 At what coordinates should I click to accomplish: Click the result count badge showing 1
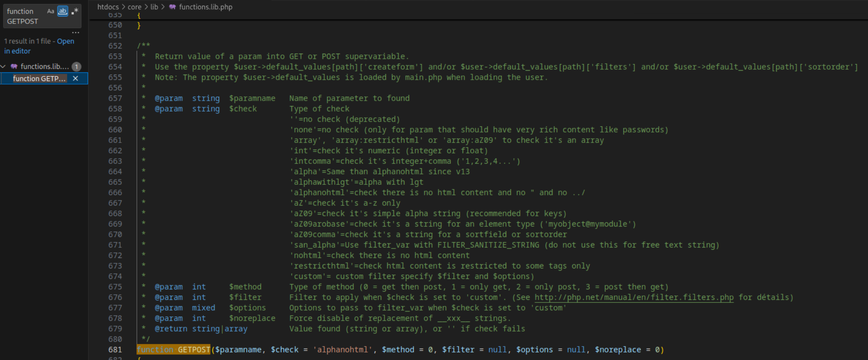(76, 67)
